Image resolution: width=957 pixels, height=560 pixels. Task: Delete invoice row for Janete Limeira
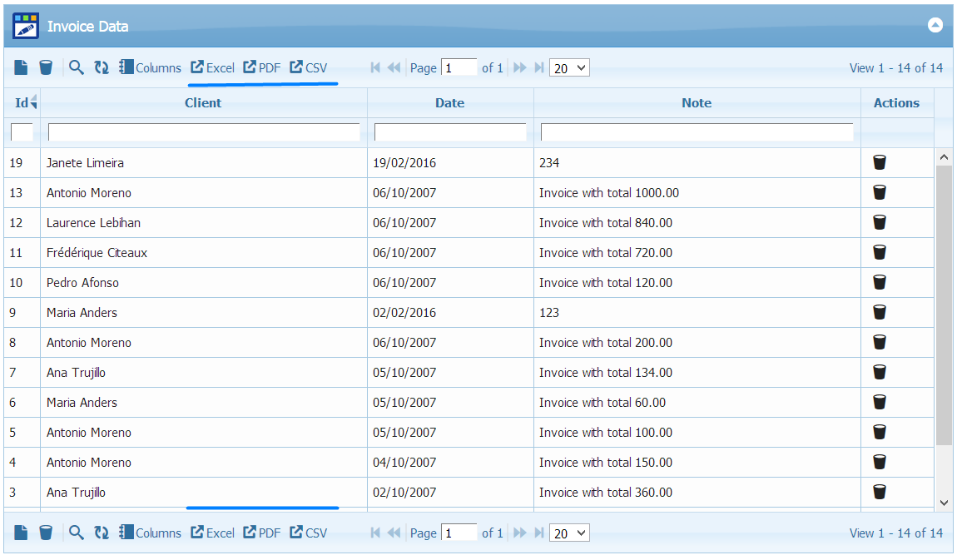[x=880, y=162]
